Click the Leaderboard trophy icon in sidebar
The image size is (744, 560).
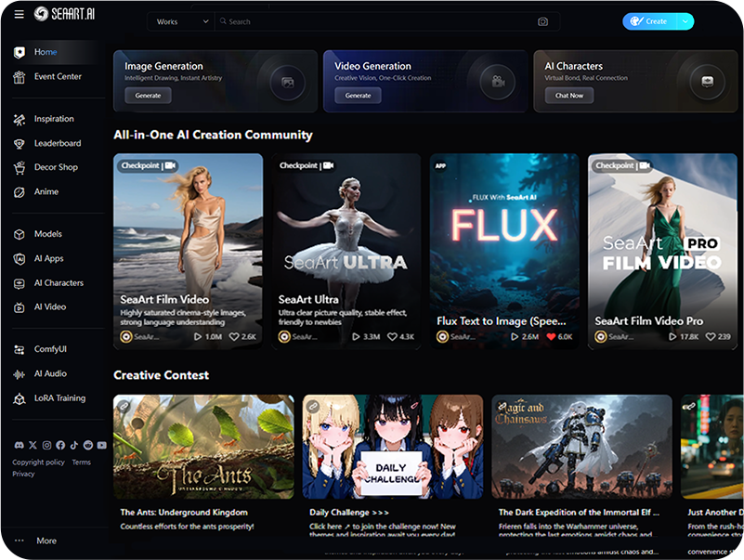click(x=20, y=144)
